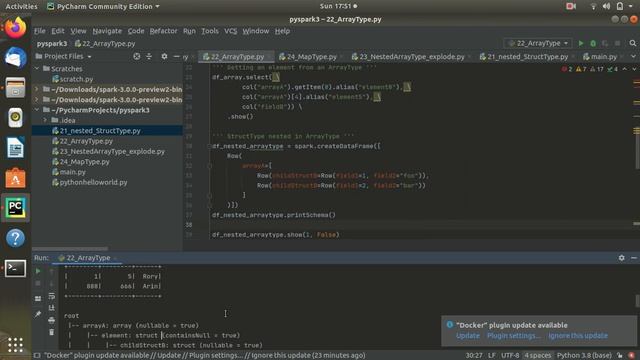The image size is (640, 360).
Task: Start debugging with the bug icon
Action: click(593, 43)
